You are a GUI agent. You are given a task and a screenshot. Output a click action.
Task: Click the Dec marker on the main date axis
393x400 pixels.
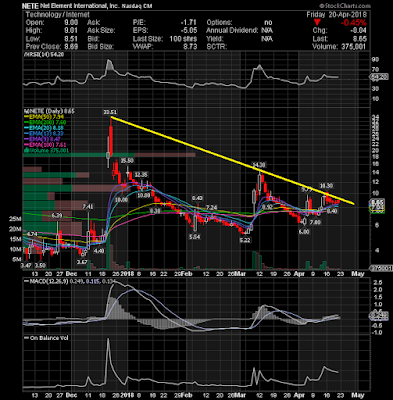[71, 274]
